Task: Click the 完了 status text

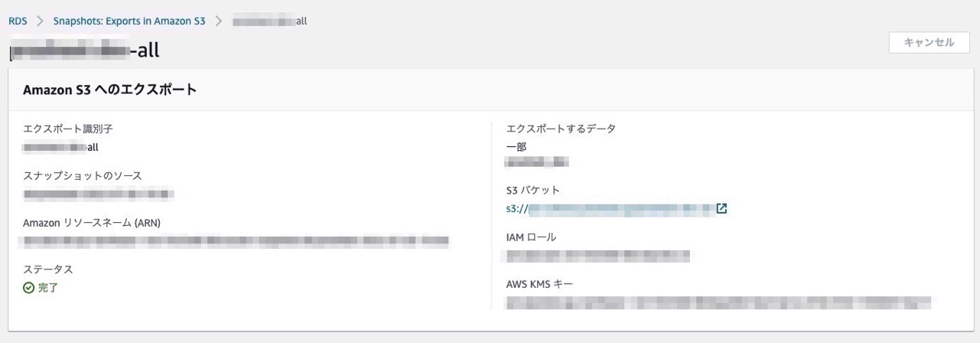Action: tap(47, 288)
